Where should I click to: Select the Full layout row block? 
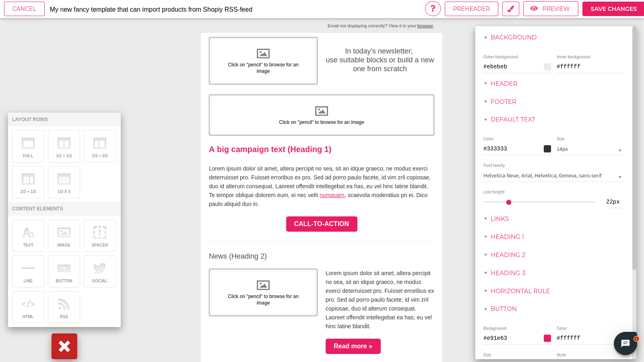point(28,146)
